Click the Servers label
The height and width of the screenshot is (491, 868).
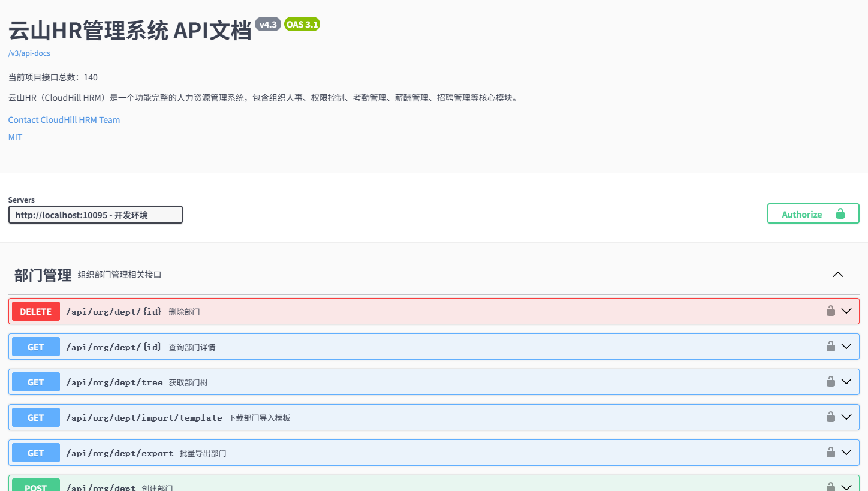pos(22,200)
